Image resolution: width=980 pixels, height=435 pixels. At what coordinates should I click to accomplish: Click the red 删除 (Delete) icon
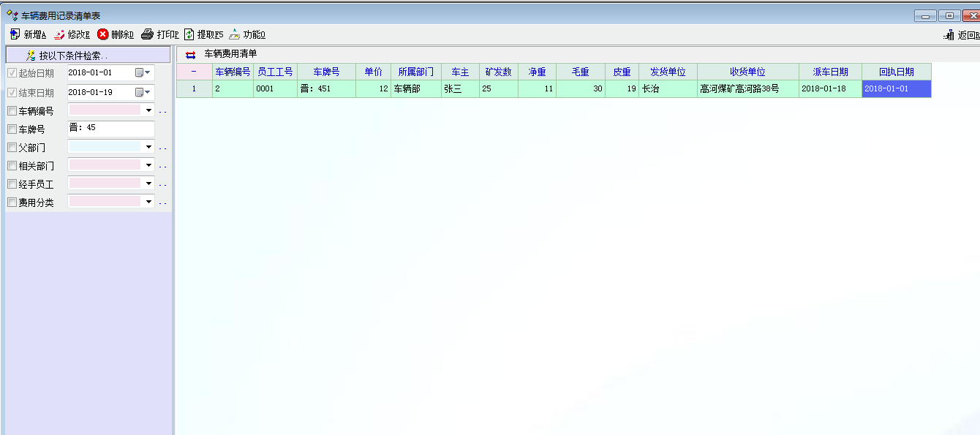click(x=103, y=34)
